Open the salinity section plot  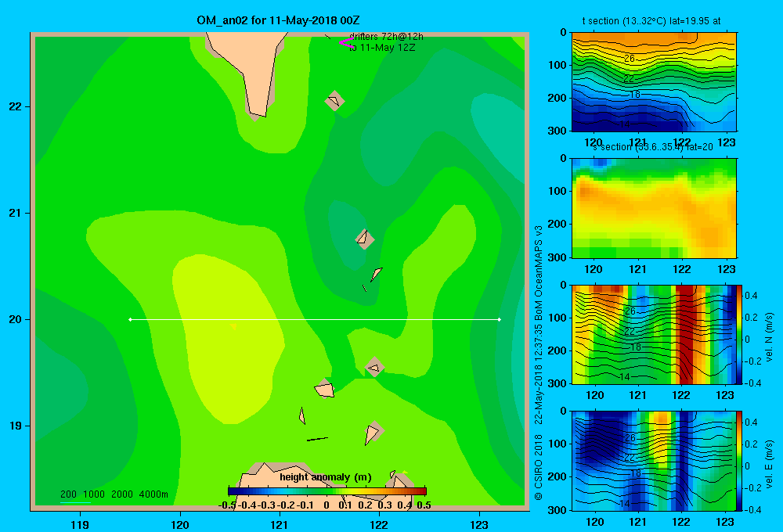(x=654, y=208)
